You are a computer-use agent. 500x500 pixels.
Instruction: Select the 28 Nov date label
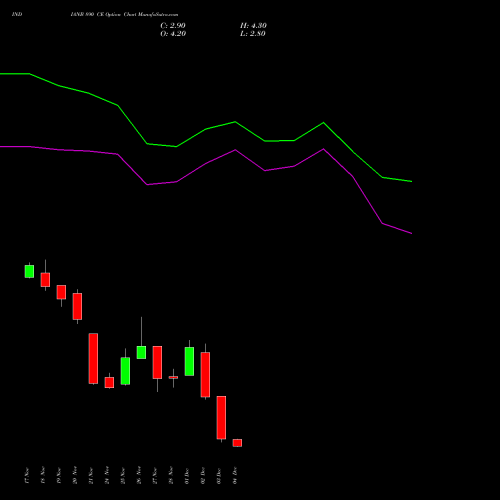click(171, 475)
